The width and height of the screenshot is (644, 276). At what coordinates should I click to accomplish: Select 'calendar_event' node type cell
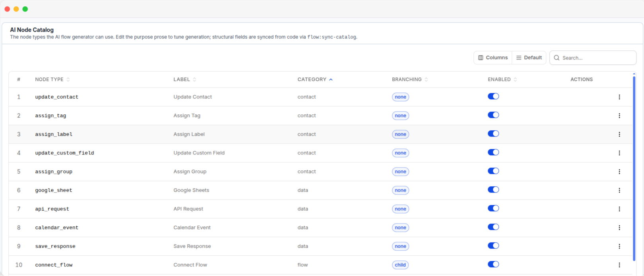tap(56, 228)
